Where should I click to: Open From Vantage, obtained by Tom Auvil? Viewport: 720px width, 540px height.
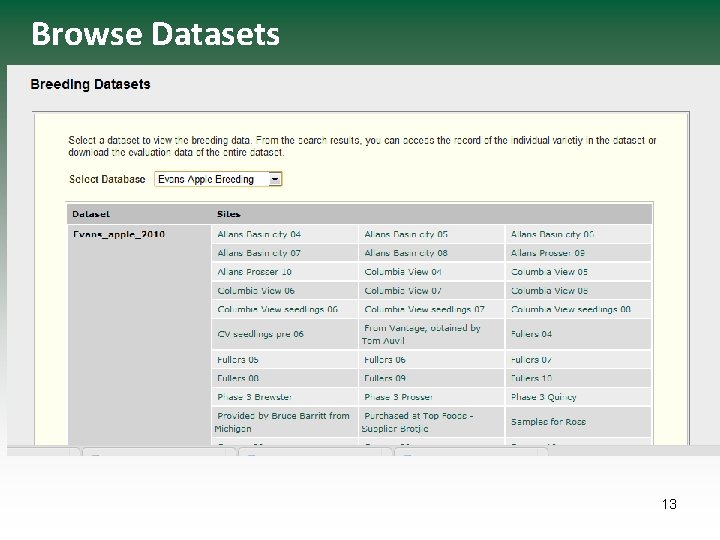point(421,334)
